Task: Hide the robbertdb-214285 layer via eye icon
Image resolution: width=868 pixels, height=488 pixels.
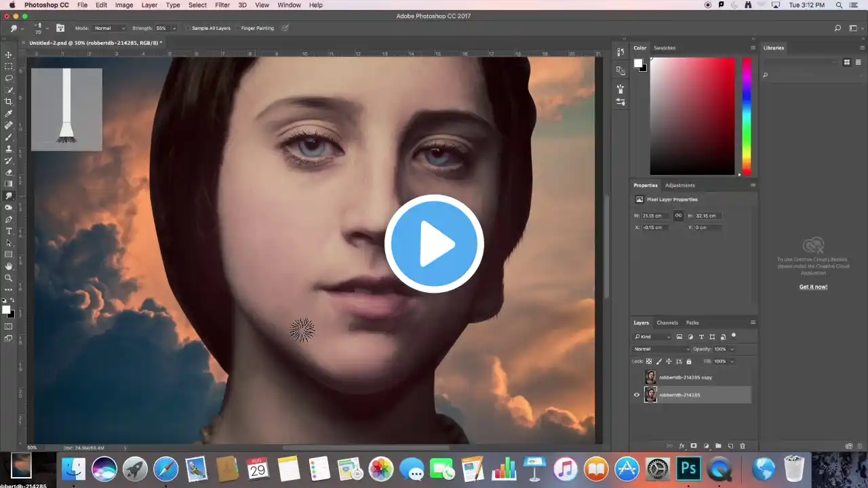Action: (x=636, y=395)
